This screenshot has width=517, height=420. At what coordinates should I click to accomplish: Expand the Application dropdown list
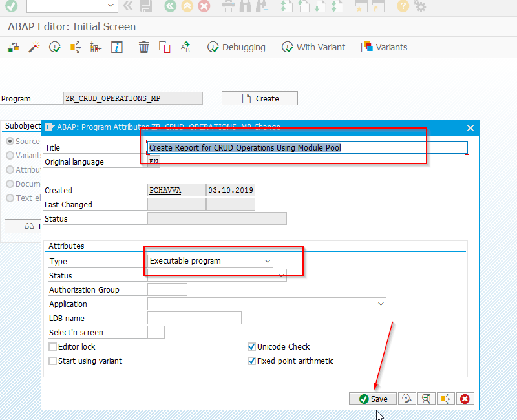(381, 303)
